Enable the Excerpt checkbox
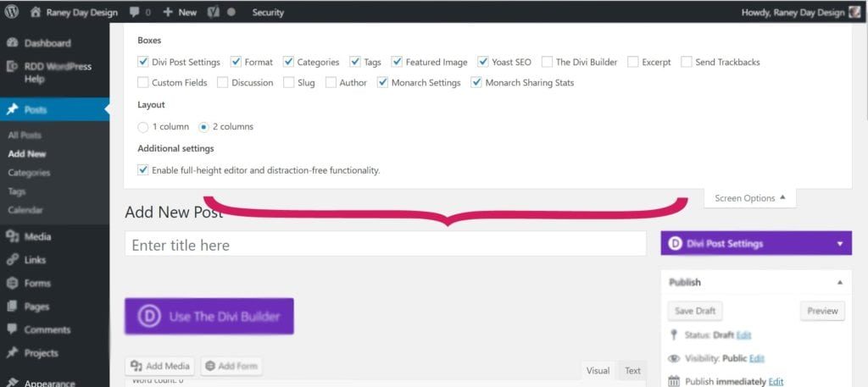This screenshot has width=868, height=387. 633,62
